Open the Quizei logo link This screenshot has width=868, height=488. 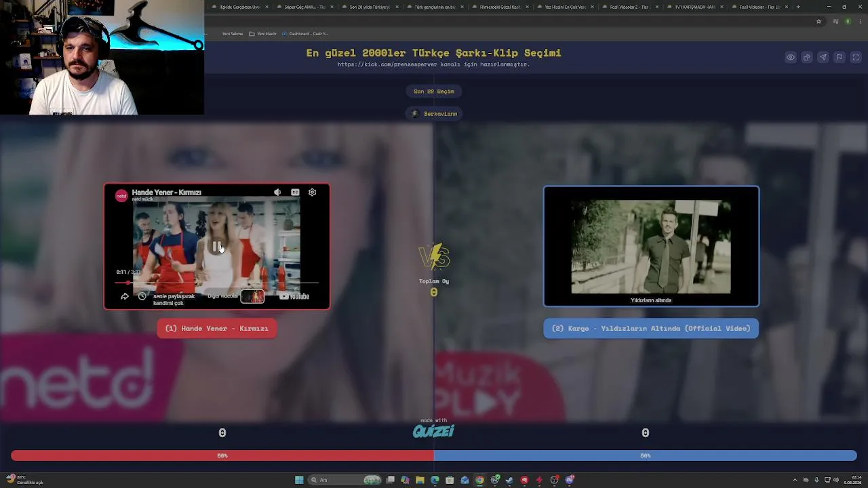[x=434, y=430]
